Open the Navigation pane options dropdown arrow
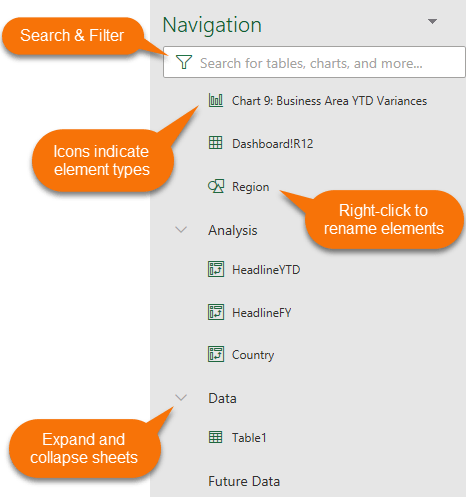Viewport: 466px width, 497px height. tap(432, 22)
